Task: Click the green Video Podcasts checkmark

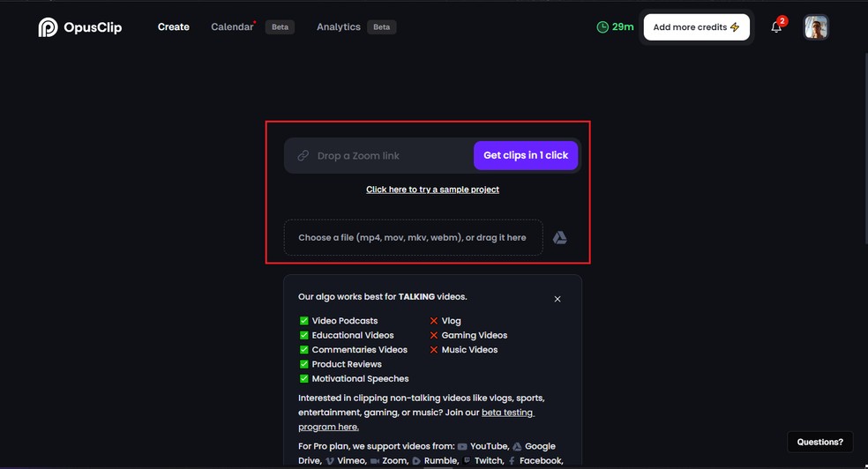Action: click(304, 321)
